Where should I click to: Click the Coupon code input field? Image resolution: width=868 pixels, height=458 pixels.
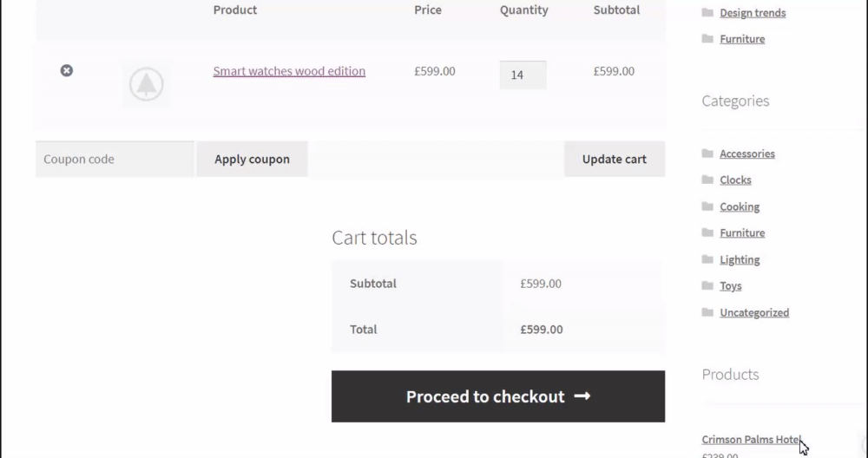click(115, 160)
